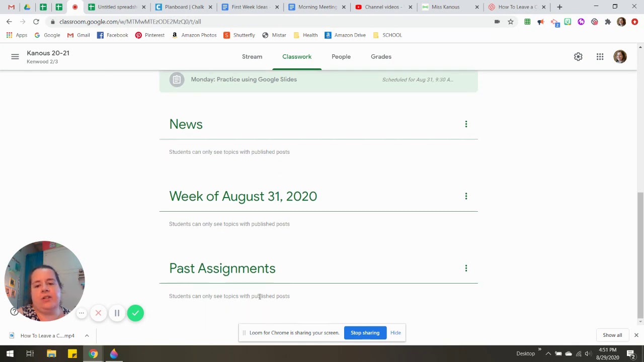Open the News topic heading
This screenshot has height=362, width=644.
(x=186, y=124)
